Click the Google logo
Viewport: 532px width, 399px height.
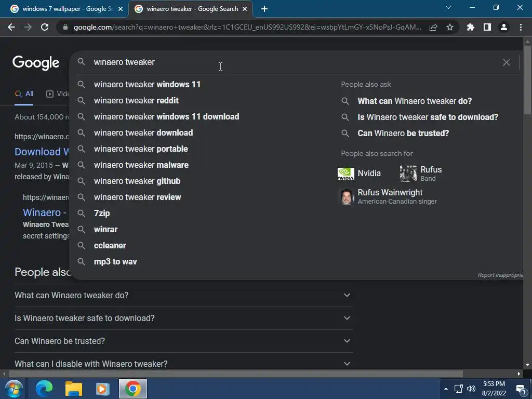[36, 63]
